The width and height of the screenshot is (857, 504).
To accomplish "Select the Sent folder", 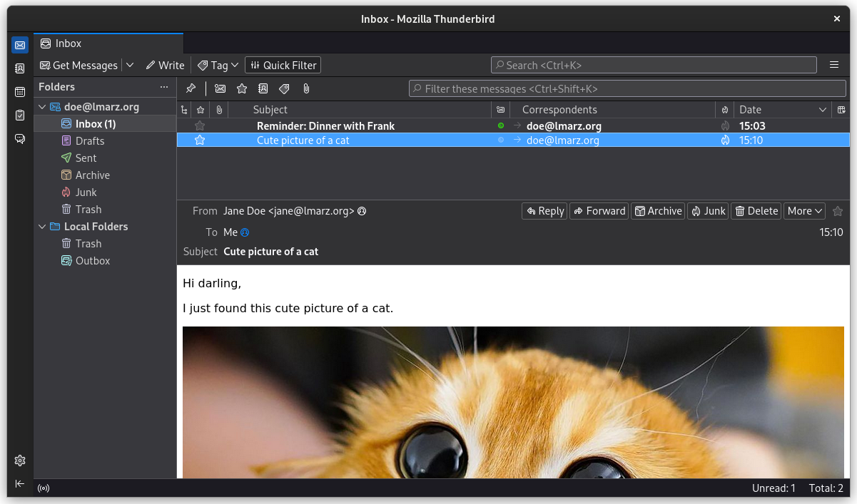I will (104, 158).
